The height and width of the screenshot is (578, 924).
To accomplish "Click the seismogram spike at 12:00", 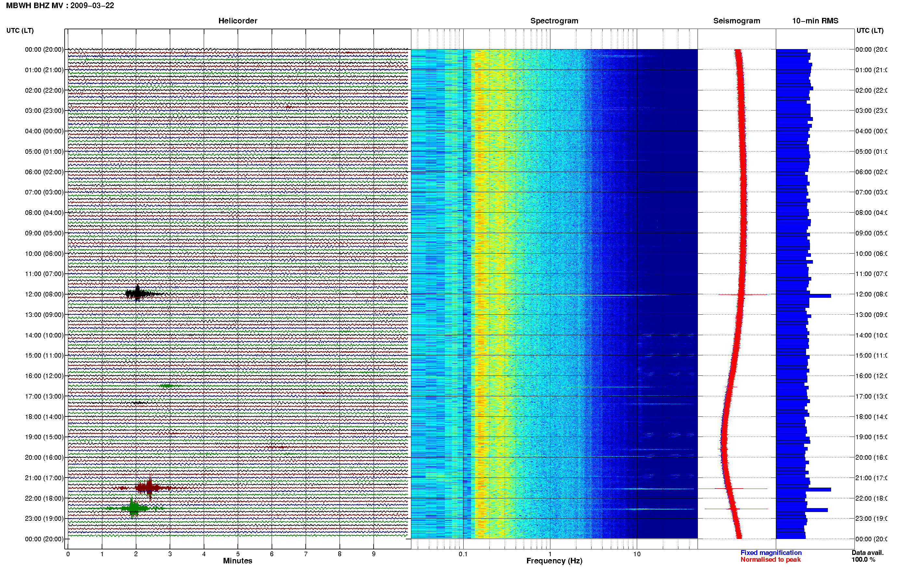I will click(x=743, y=295).
